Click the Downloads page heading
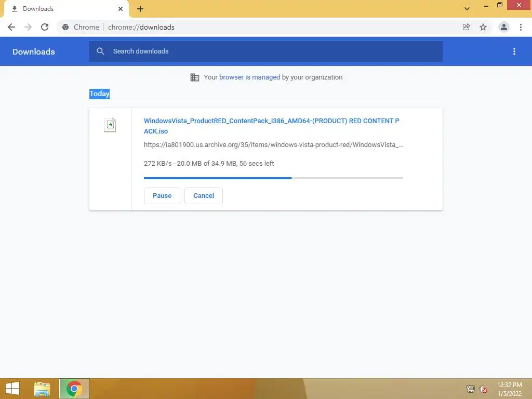This screenshot has width=532, height=399. (34, 51)
